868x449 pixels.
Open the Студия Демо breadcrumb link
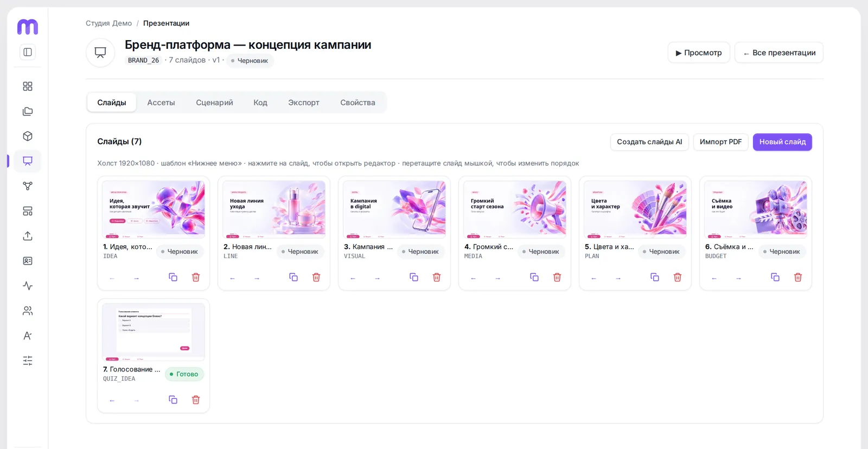(x=108, y=23)
